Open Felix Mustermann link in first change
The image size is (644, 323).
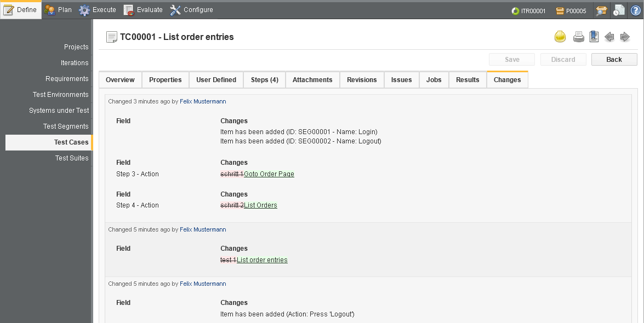(x=203, y=101)
